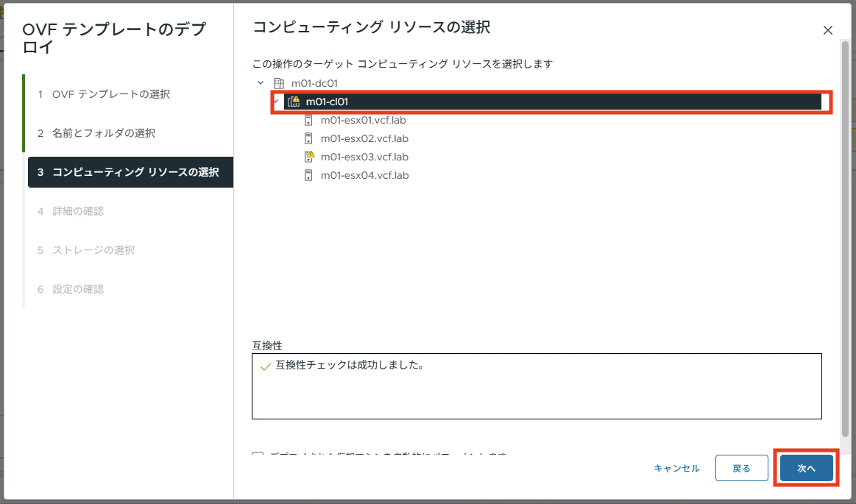Click the 次へ button

pyautogui.click(x=807, y=468)
